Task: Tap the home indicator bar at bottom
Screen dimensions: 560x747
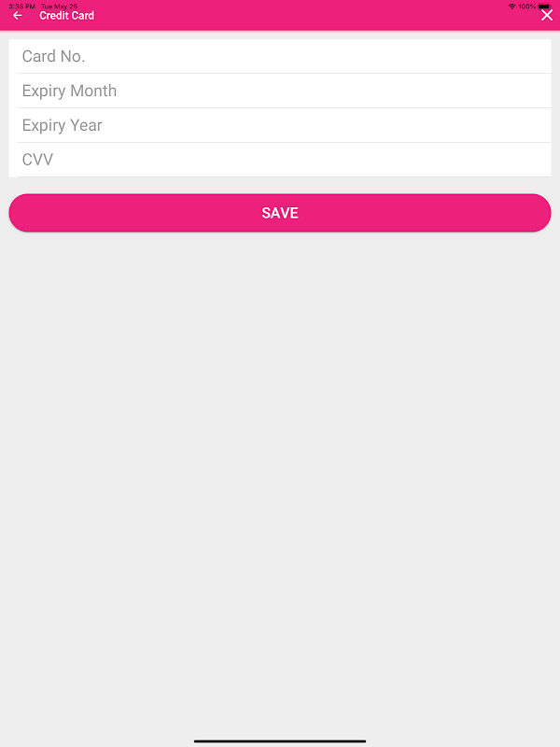Action: [x=280, y=740]
